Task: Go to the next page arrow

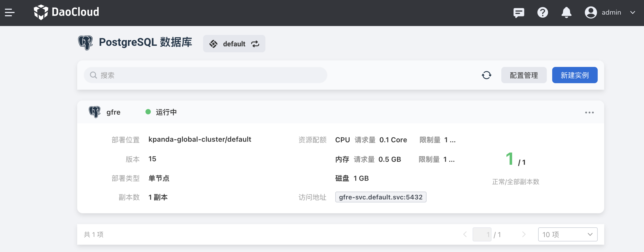Action: [524, 234]
